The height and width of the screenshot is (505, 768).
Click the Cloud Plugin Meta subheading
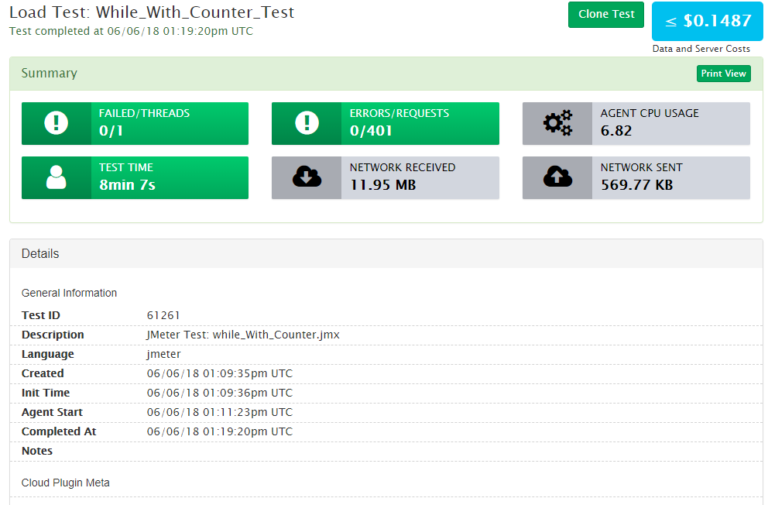click(65, 483)
